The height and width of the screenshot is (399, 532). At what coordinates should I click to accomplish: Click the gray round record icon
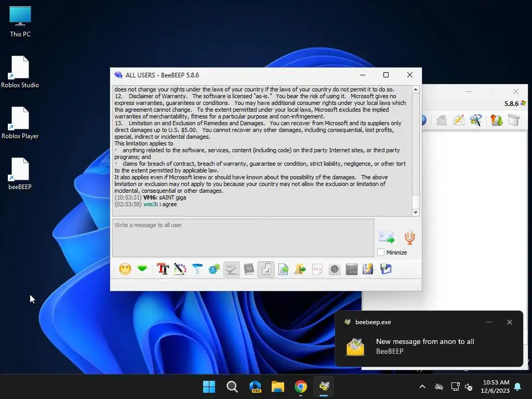coord(335,270)
